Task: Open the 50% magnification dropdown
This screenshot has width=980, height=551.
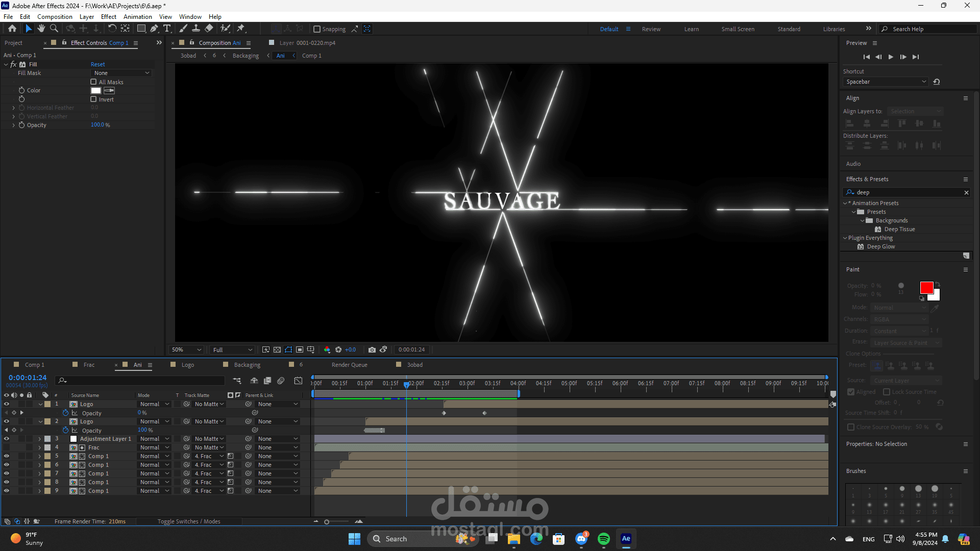Action: click(x=187, y=350)
